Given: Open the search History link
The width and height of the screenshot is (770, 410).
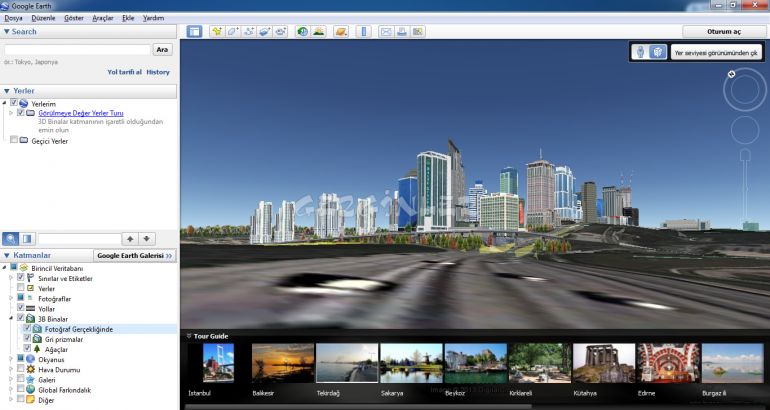Looking at the screenshot, I should click(x=158, y=72).
